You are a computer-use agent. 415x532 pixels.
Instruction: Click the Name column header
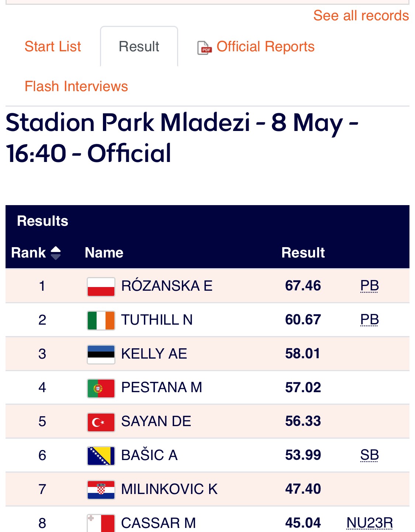(104, 253)
